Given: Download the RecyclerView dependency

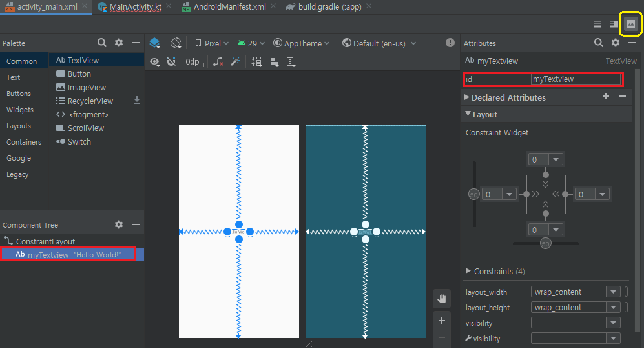Looking at the screenshot, I should point(136,101).
